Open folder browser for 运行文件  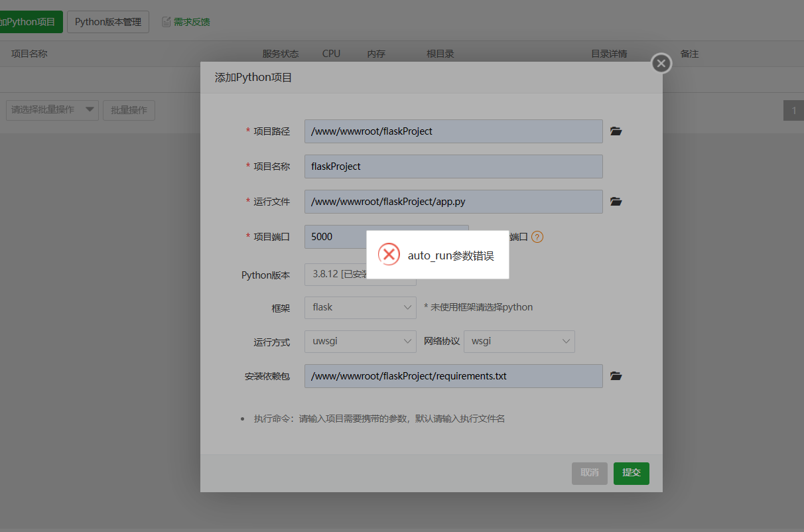616,202
